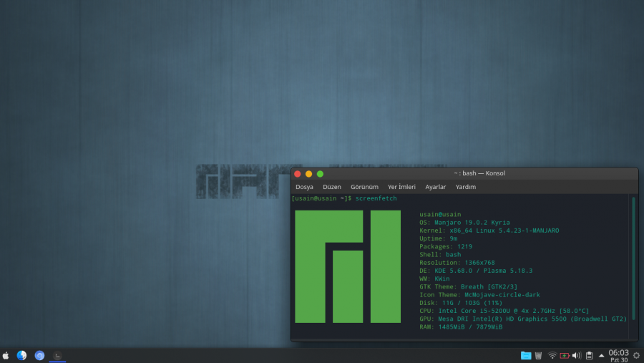Open the Düzen menu in Konsole
Screen dimensions: 644x363
332,187
